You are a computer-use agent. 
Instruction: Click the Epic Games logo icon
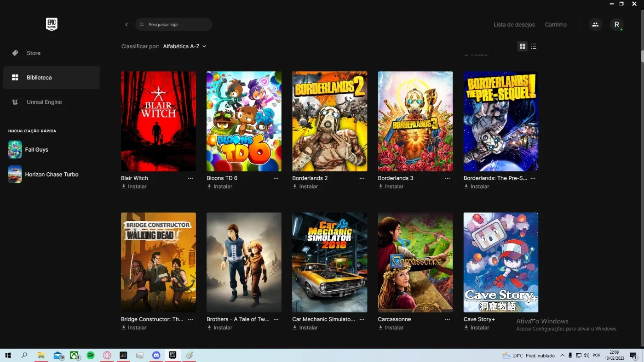click(x=52, y=24)
